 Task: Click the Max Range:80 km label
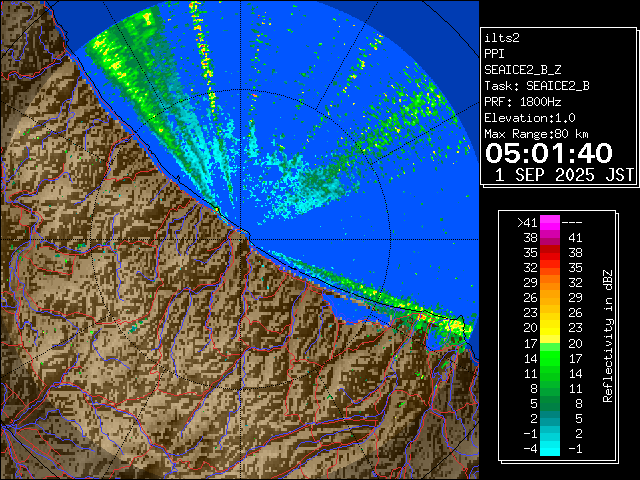pyautogui.click(x=536, y=134)
